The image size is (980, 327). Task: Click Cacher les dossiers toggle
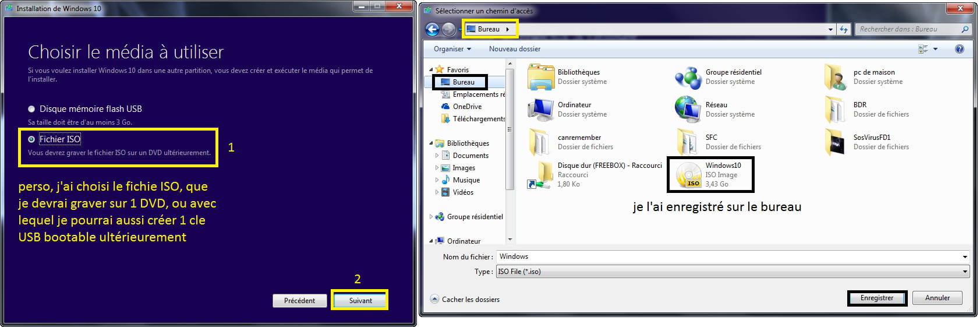coord(465,299)
